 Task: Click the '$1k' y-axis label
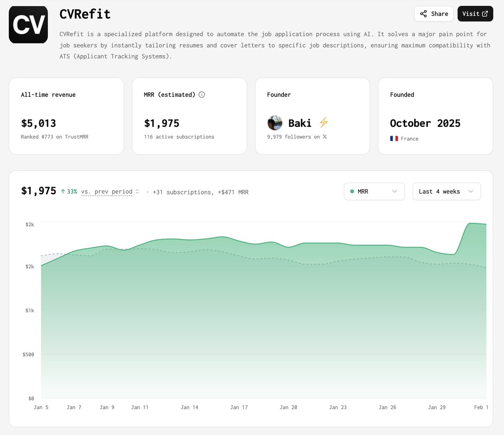30,310
